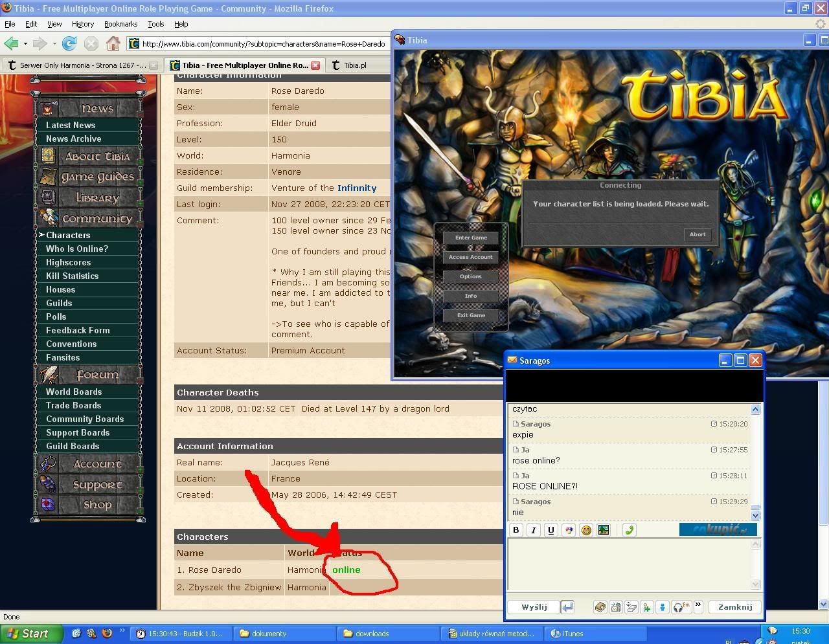Open the forward button history dropdown arrow

click(x=54, y=44)
